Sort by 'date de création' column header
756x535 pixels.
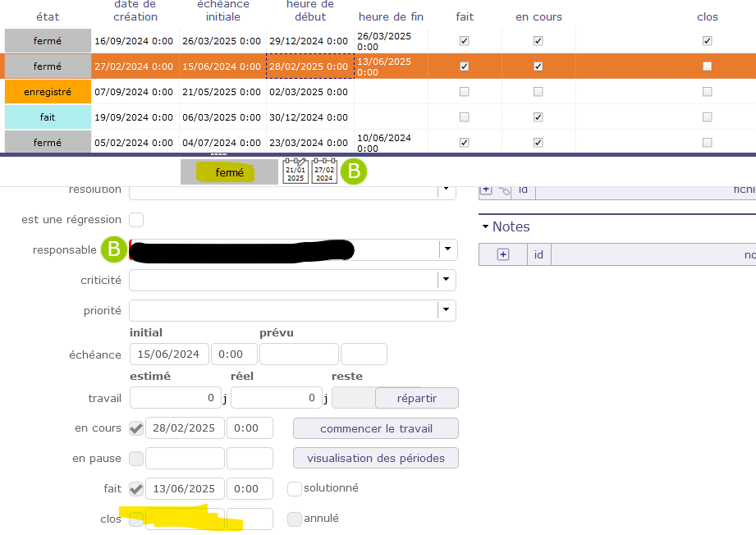point(134,11)
